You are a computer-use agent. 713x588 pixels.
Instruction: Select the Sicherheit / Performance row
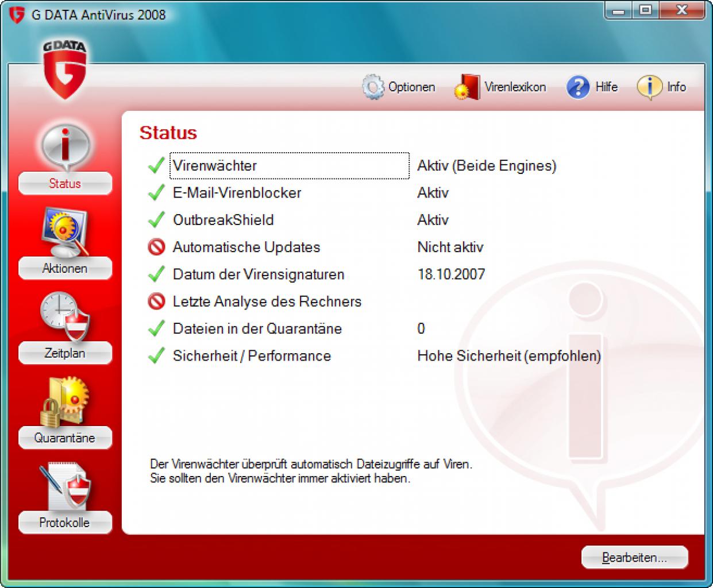click(252, 355)
